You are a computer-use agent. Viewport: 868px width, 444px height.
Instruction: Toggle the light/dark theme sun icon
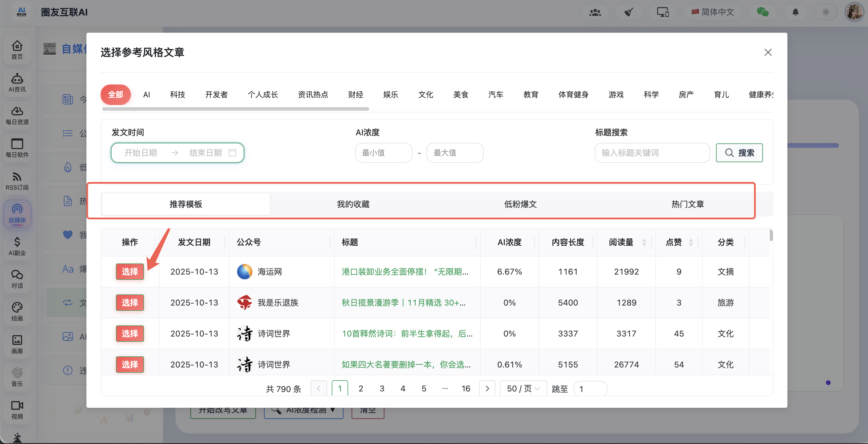pyautogui.click(x=826, y=13)
